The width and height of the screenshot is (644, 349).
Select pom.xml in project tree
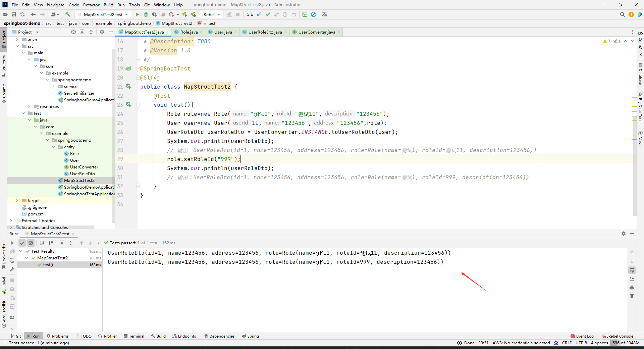click(36, 214)
